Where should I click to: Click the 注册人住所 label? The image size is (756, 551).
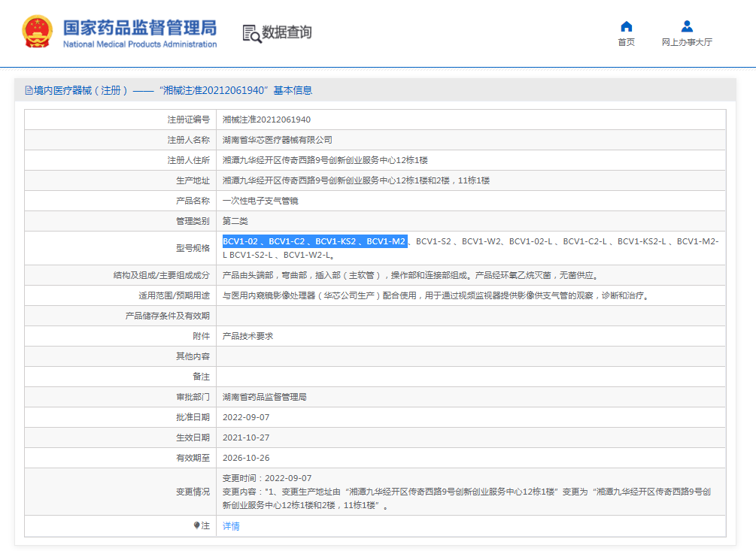point(189,160)
